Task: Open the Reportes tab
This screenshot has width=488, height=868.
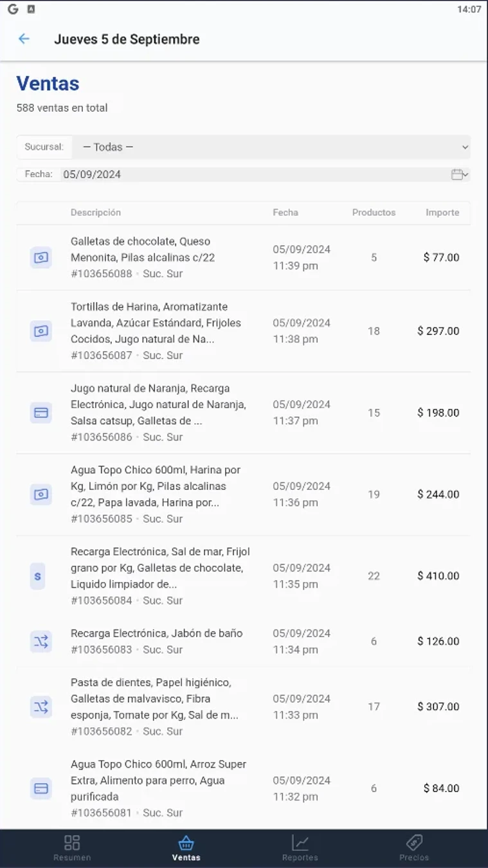Action: (300, 848)
